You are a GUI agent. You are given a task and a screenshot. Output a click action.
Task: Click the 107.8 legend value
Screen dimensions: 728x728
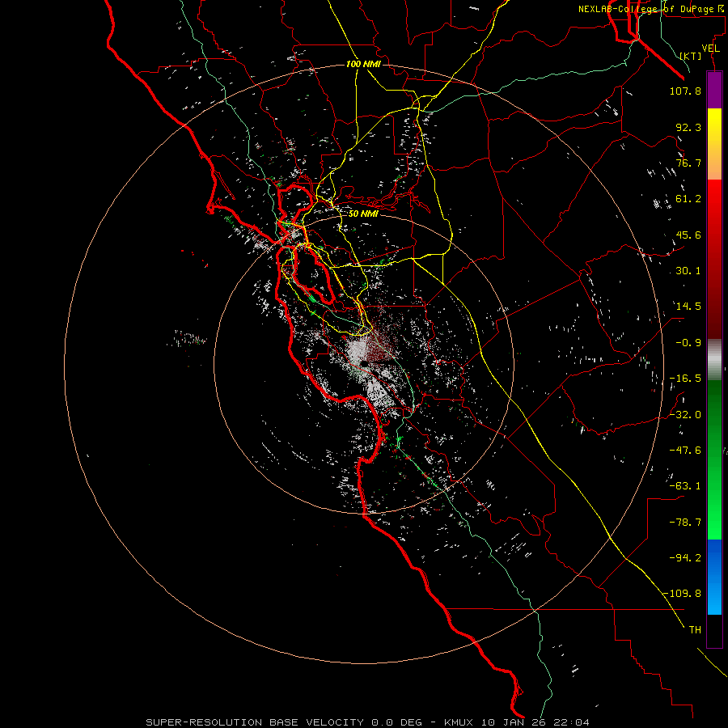coord(685,91)
